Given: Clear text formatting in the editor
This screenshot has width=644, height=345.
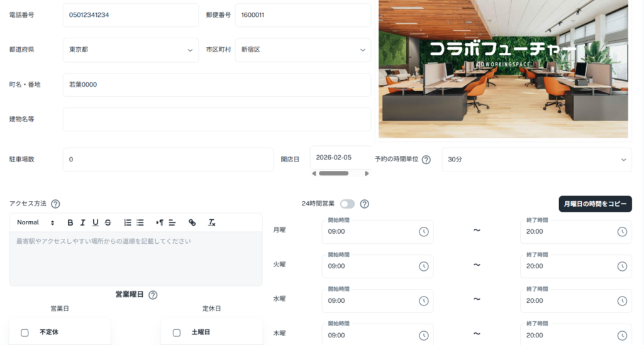Looking at the screenshot, I should (212, 222).
